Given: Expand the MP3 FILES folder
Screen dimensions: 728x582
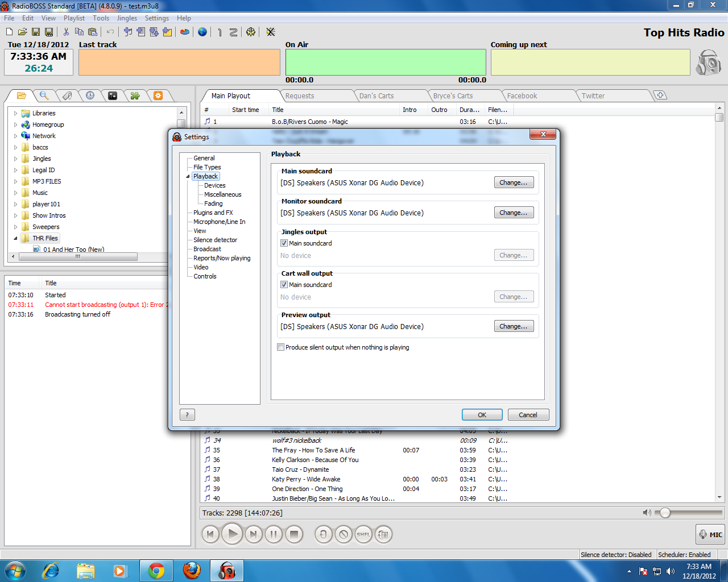Looking at the screenshot, I should [x=15, y=181].
